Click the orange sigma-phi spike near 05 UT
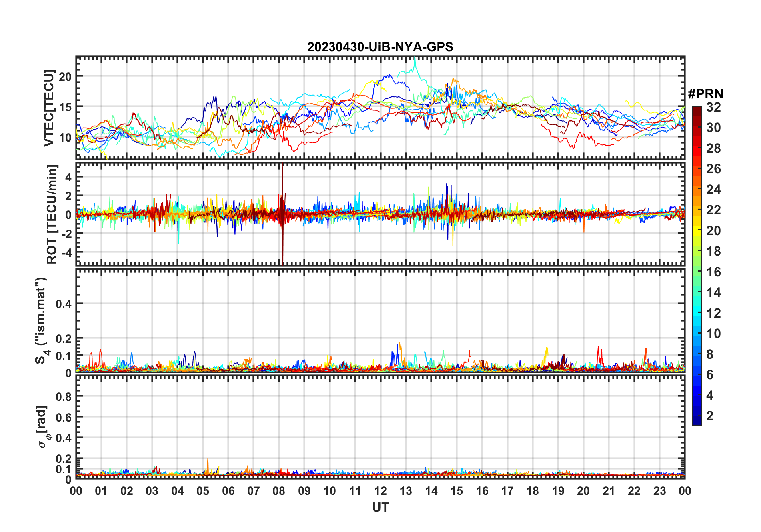 pos(208,466)
